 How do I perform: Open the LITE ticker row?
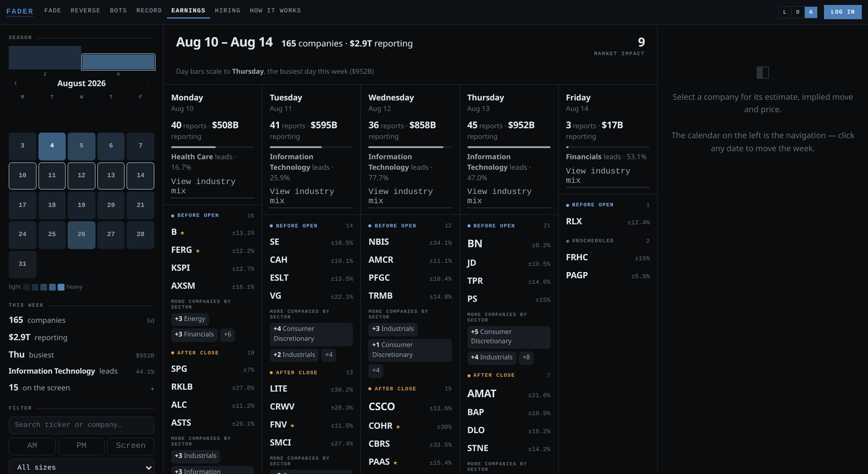tap(311, 389)
